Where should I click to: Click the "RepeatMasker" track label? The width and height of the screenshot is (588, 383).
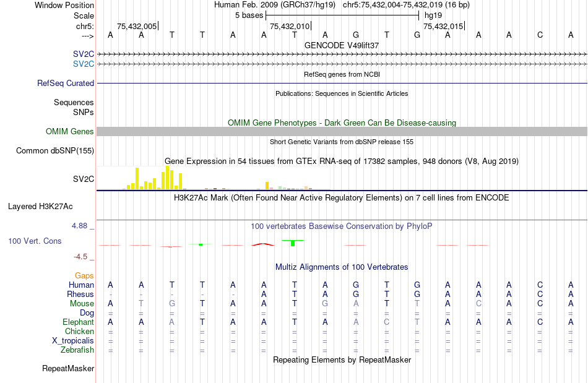click(x=68, y=369)
